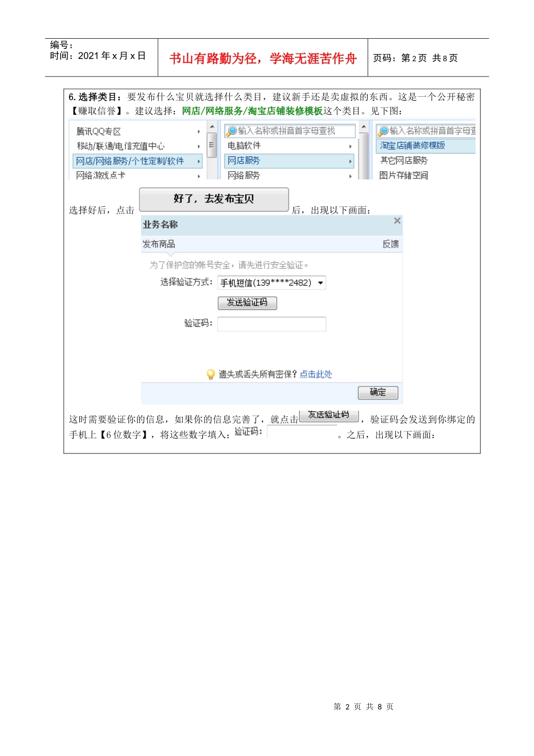Click the footer 第 2 页 共 8 页 text
Viewport: 534px width, 756px height.
click(364, 706)
